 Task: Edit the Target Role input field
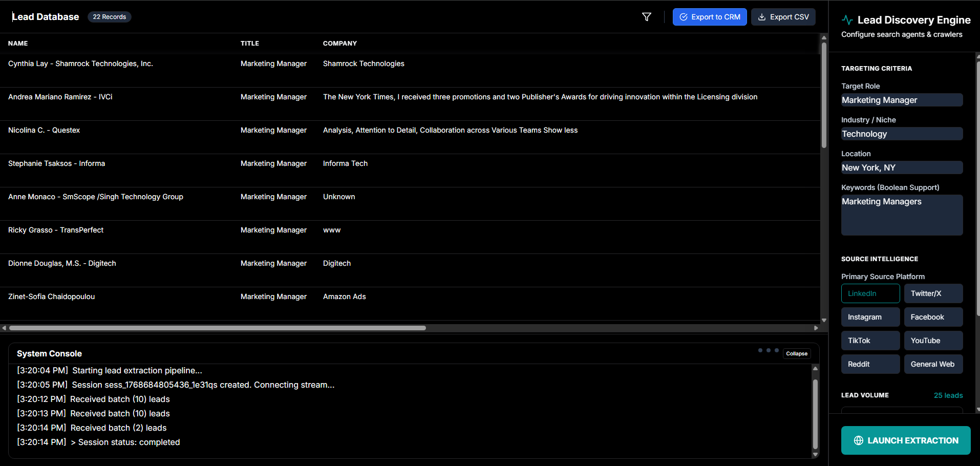(901, 100)
